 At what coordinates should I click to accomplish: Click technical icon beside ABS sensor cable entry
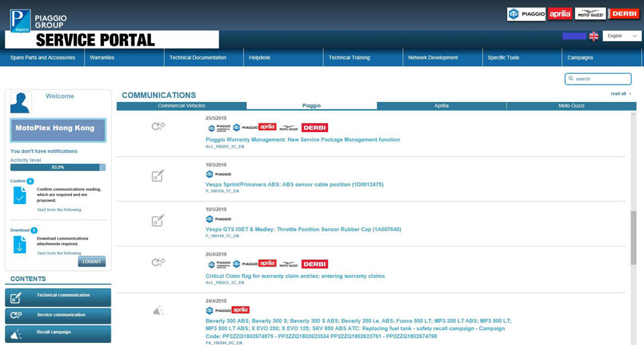coord(158,175)
